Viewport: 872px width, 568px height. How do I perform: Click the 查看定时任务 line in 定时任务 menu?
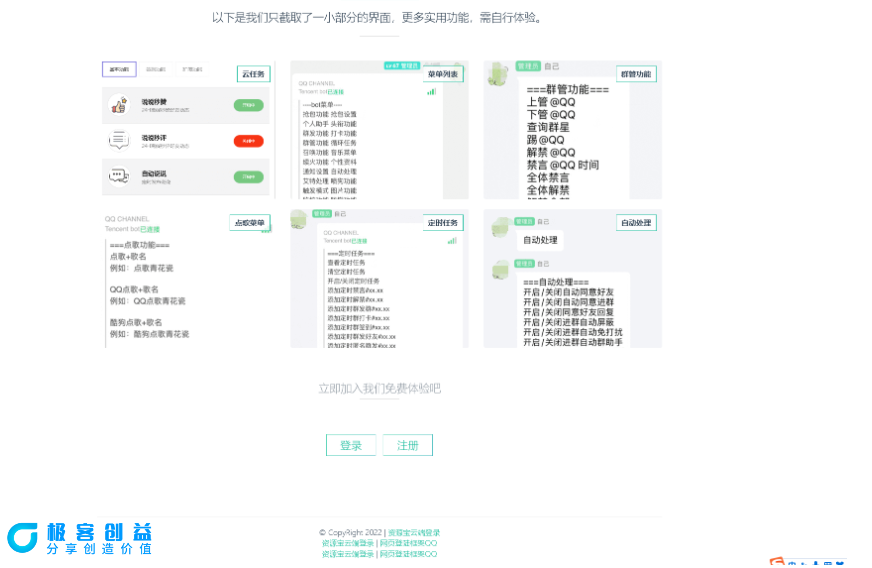(346, 263)
